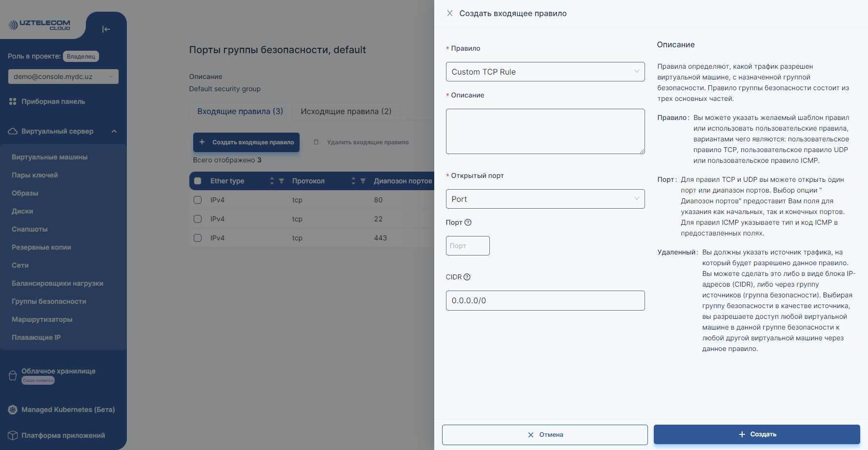
Task: Click into the CIDR input field
Action: (x=545, y=300)
